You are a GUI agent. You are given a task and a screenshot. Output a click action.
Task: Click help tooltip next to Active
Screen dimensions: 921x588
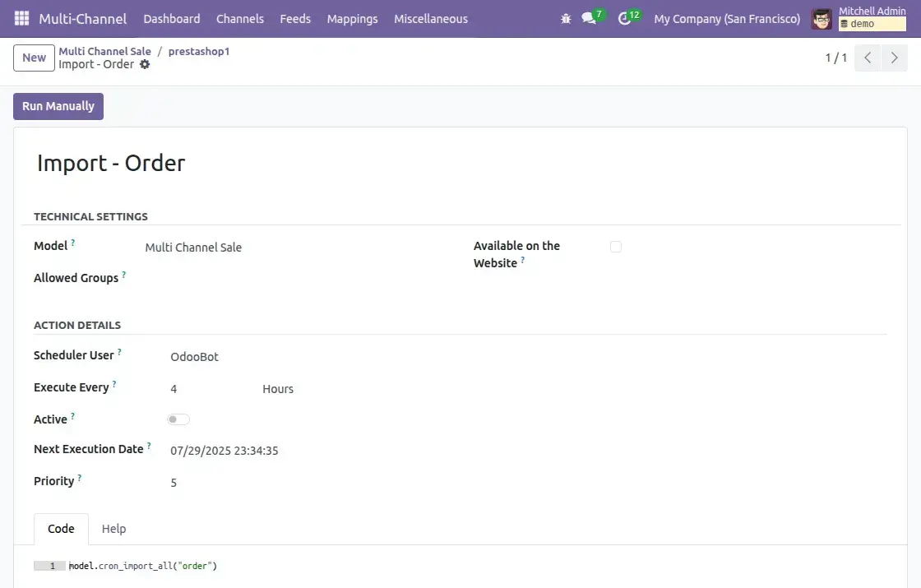73,416
